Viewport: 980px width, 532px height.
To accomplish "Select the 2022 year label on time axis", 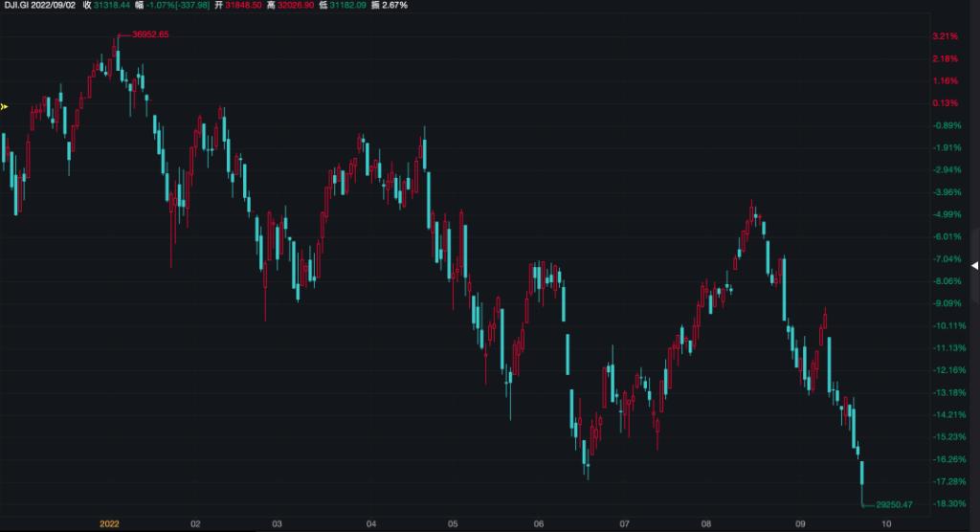I will pyautogui.click(x=109, y=523).
